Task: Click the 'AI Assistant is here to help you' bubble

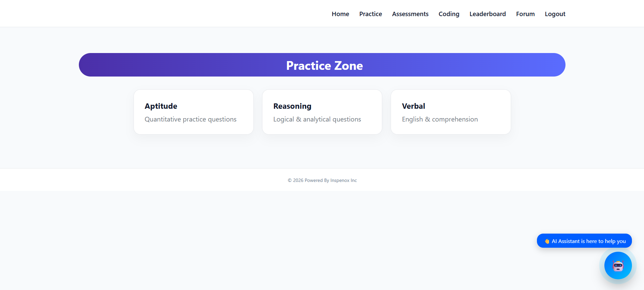Action: 588,241
